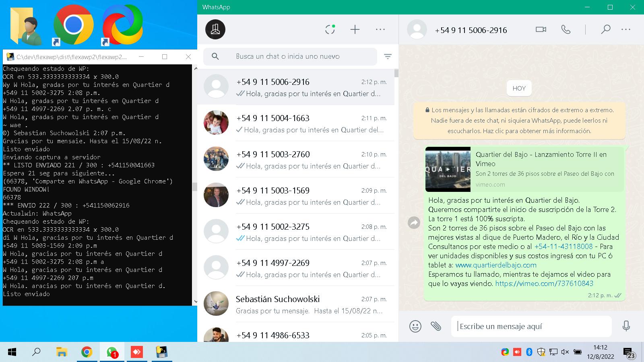The height and width of the screenshot is (362, 644).
Task: Open the Quartier del Bajo Vimeo preview thumbnail
Action: pyautogui.click(x=448, y=169)
